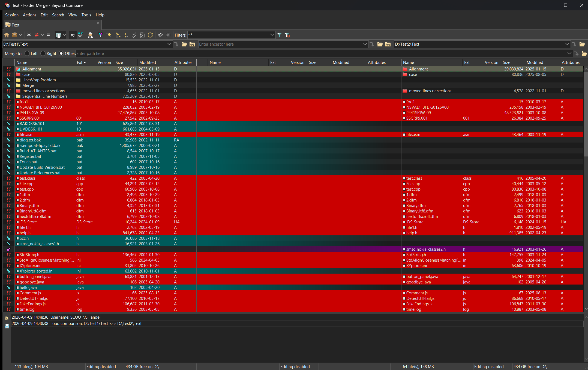Click the referee session settings icon

[91, 35]
